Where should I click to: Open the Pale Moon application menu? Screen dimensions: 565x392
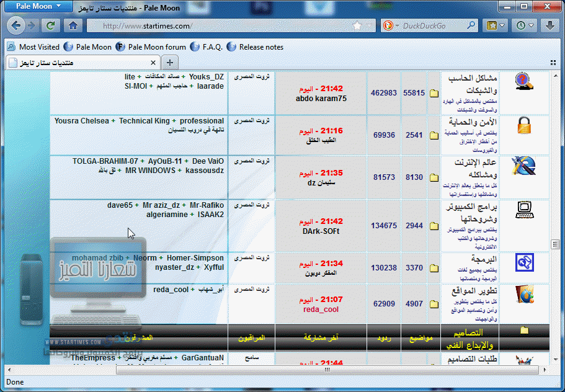[38, 6]
